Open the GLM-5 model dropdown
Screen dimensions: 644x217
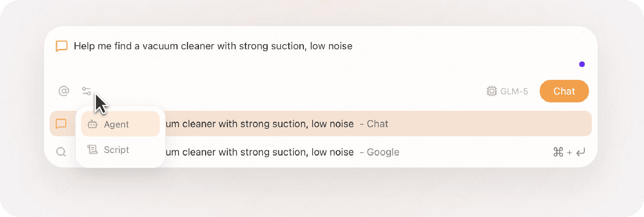coord(514,91)
